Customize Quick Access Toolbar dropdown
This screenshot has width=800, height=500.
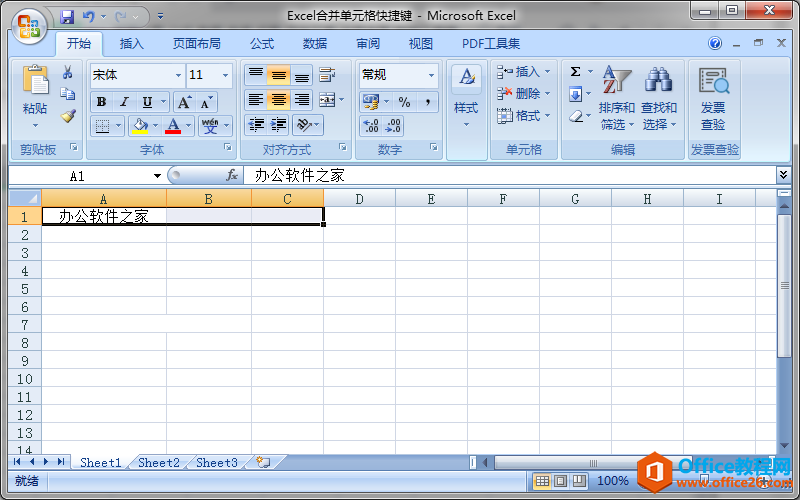point(160,16)
